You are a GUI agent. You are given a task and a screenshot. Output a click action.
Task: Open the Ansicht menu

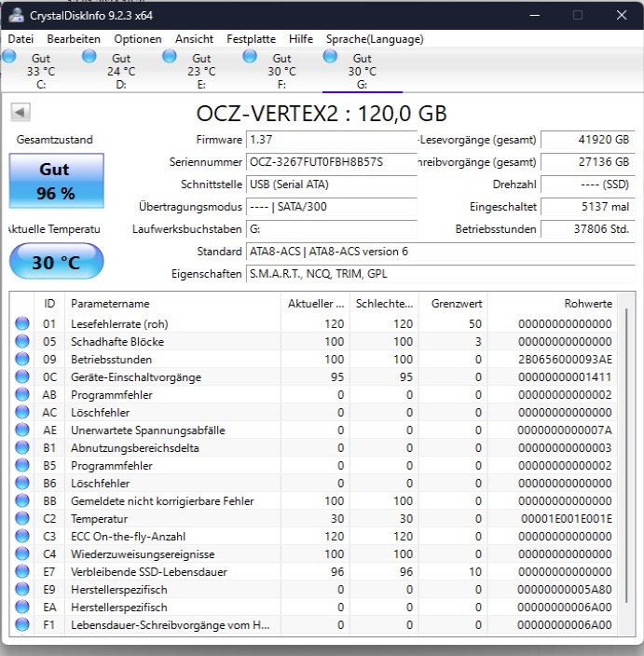(x=194, y=39)
